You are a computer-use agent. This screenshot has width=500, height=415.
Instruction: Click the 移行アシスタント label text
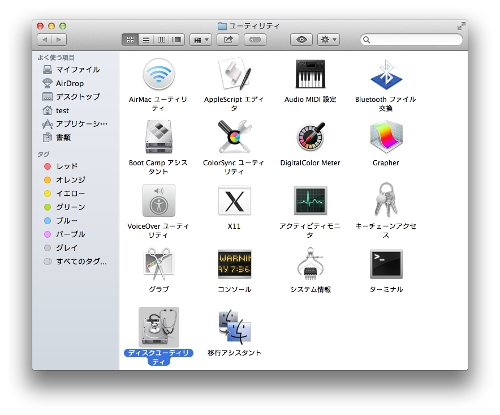tap(234, 353)
